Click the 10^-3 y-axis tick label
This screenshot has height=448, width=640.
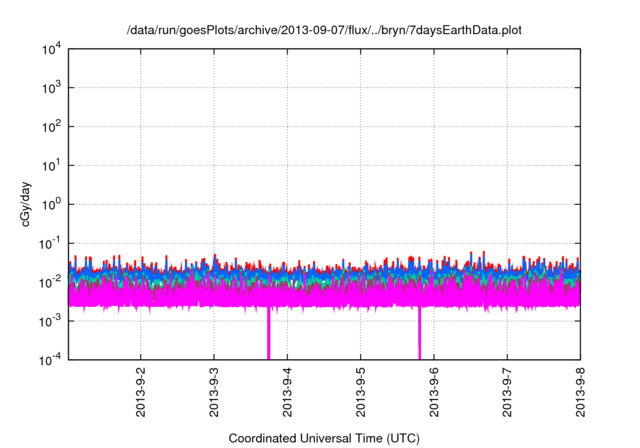(50, 322)
